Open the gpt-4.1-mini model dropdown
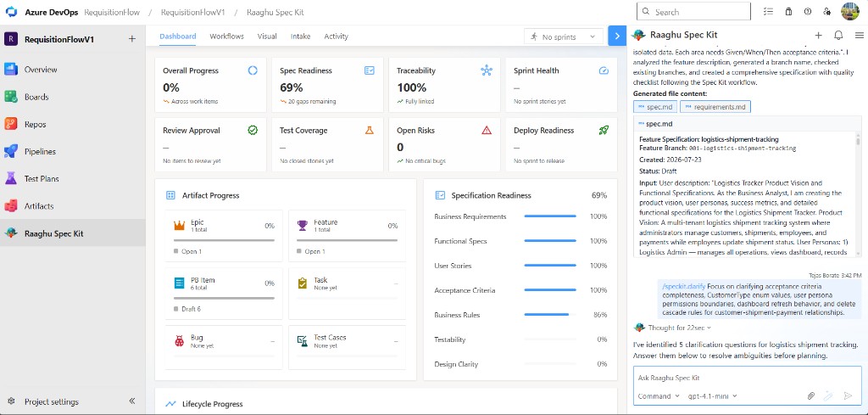This screenshot has width=868, height=415. click(712, 396)
